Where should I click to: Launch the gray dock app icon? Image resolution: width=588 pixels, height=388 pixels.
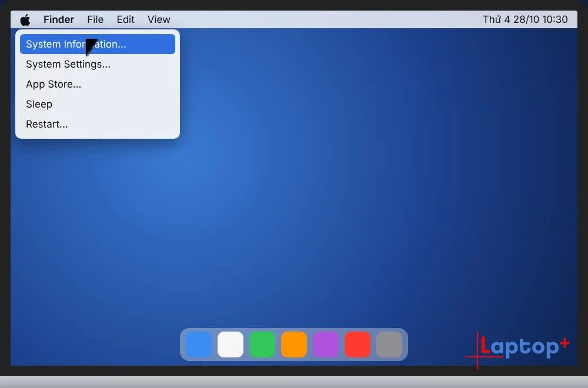point(389,344)
